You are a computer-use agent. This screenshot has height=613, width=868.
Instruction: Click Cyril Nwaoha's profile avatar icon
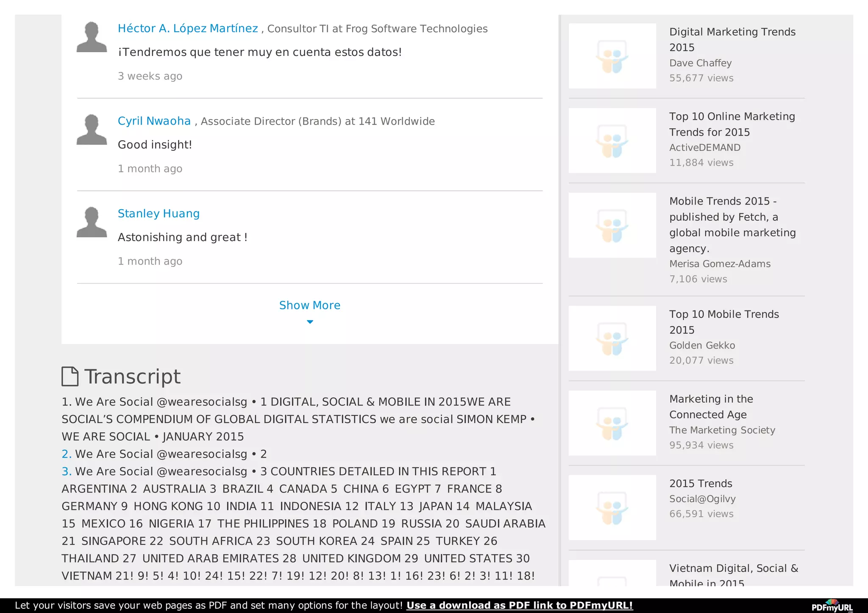coord(92,130)
